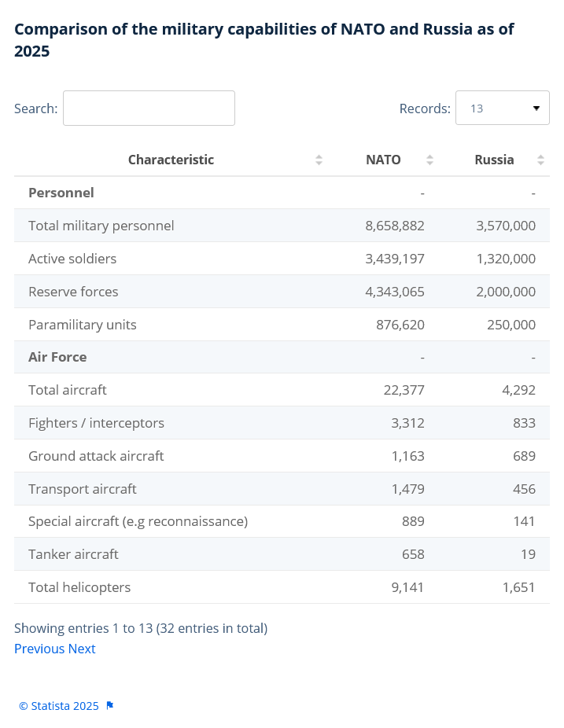564x728 pixels.
Task: Go to Next page of entries
Action: click(82, 649)
